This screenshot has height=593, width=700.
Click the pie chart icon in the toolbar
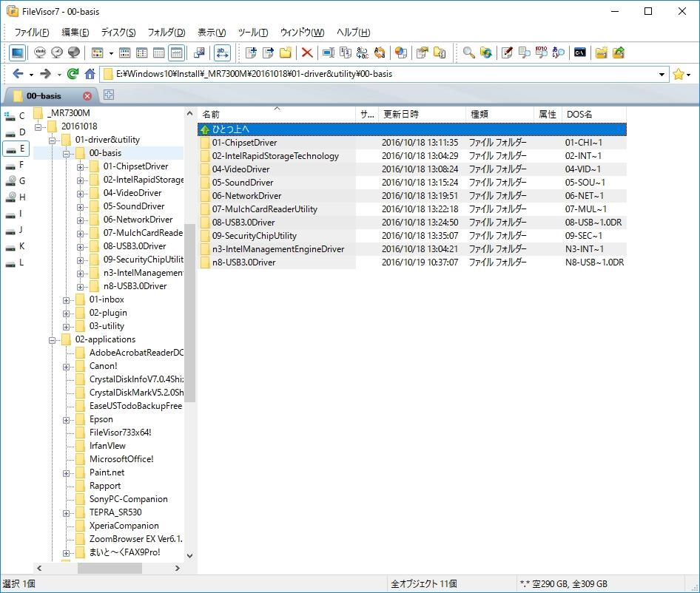pyautogui.click(x=401, y=53)
